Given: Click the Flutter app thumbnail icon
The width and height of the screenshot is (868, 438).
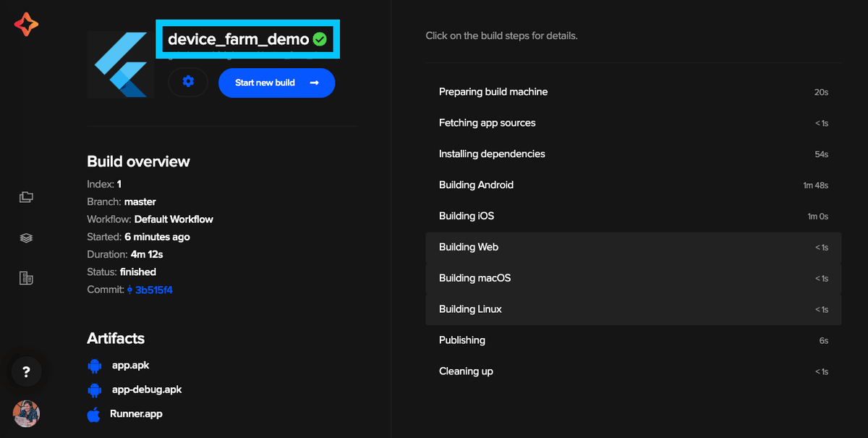Looking at the screenshot, I should click(x=120, y=64).
